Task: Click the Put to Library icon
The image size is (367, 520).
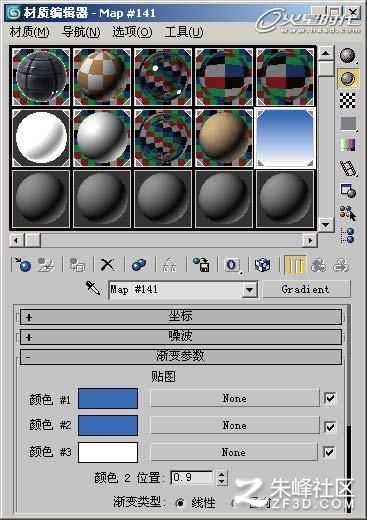Action: point(201,265)
